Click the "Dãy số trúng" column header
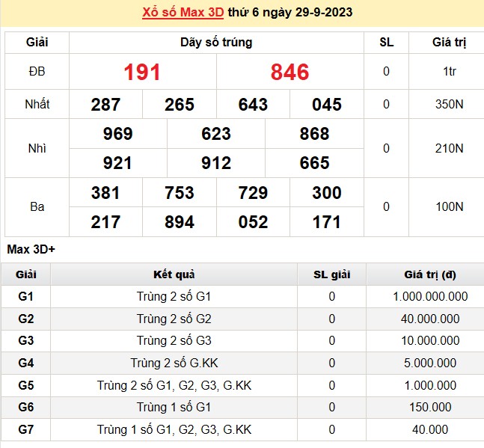The width and height of the screenshot is (484, 448). tap(216, 43)
